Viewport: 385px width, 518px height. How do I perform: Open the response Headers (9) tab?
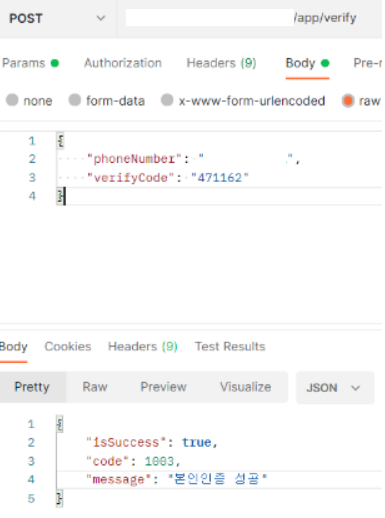(x=143, y=347)
